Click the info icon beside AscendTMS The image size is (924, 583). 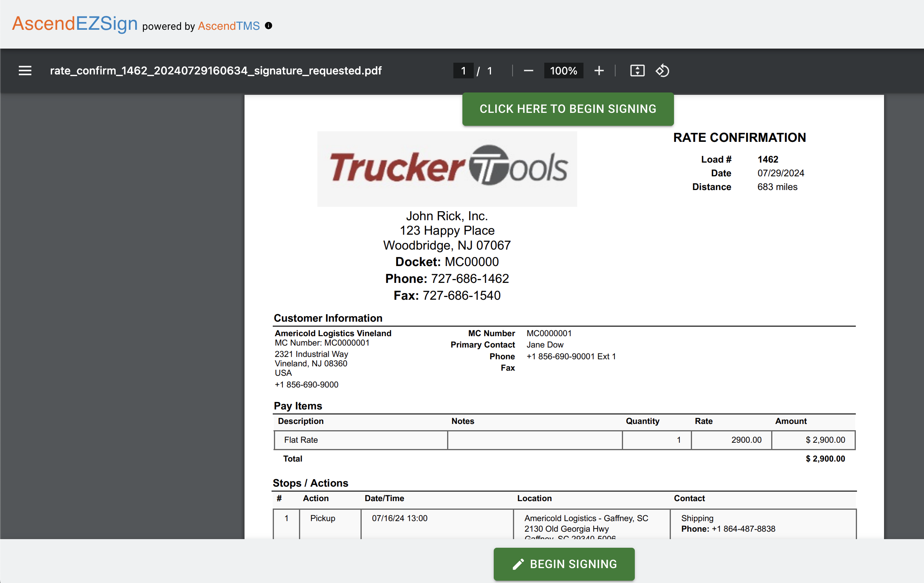268,25
